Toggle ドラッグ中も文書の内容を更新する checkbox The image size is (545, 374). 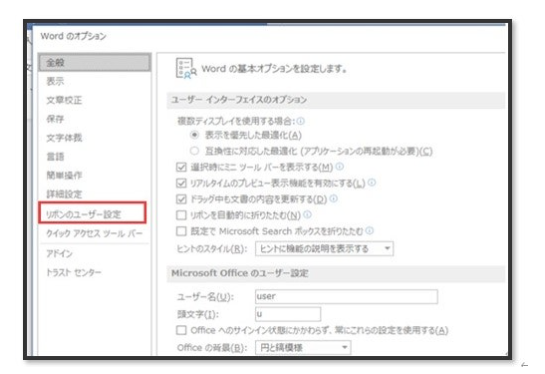pos(181,199)
